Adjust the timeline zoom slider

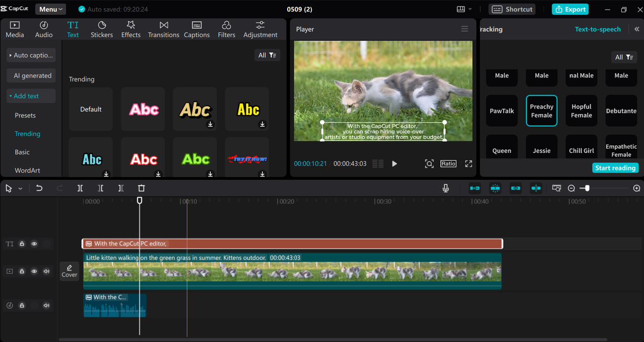click(587, 188)
